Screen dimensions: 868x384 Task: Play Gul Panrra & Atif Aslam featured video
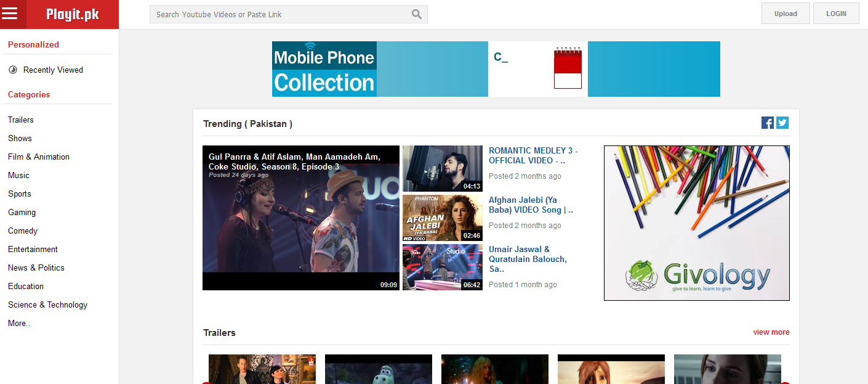click(x=301, y=218)
